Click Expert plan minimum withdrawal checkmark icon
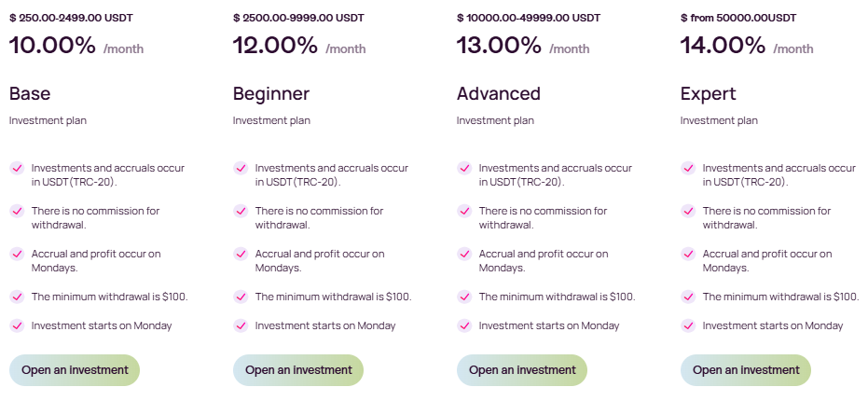 (x=688, y=297)
